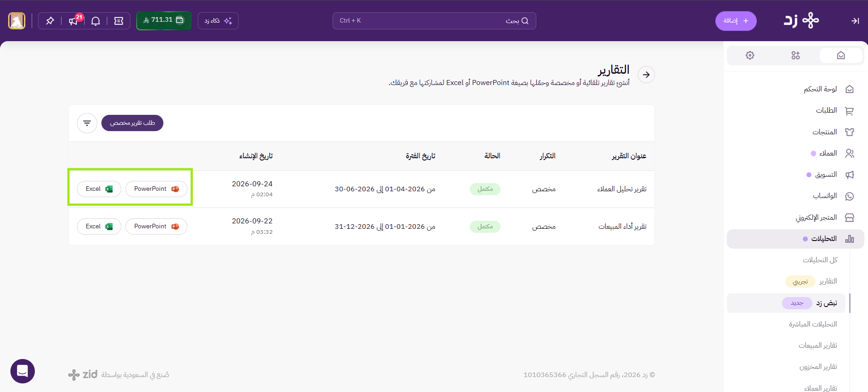
Task: Click طلب تقرير مخصص button
Action: pyautogui.click(x=132, y=123)
